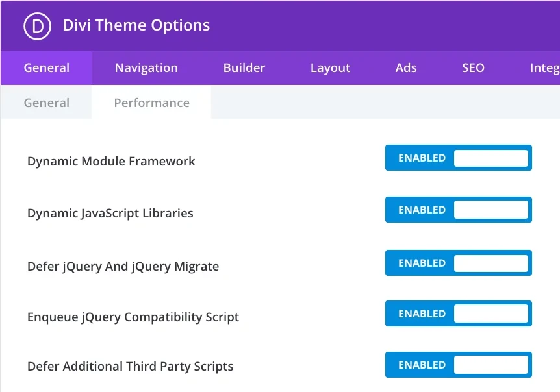The width and height of the screenshot is (560, 392).
Task: Switch to the SEO tab
Action: 473,68
